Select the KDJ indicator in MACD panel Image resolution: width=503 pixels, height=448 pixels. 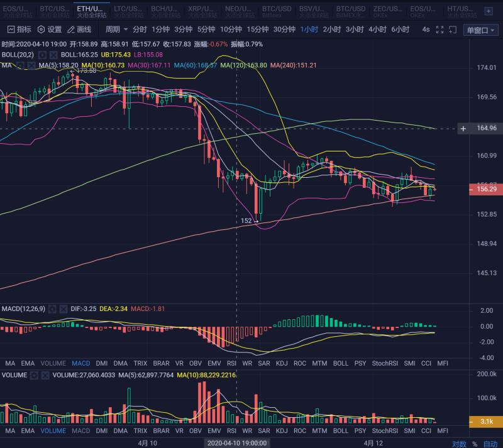pyautogui.click(x=282, y=363)
